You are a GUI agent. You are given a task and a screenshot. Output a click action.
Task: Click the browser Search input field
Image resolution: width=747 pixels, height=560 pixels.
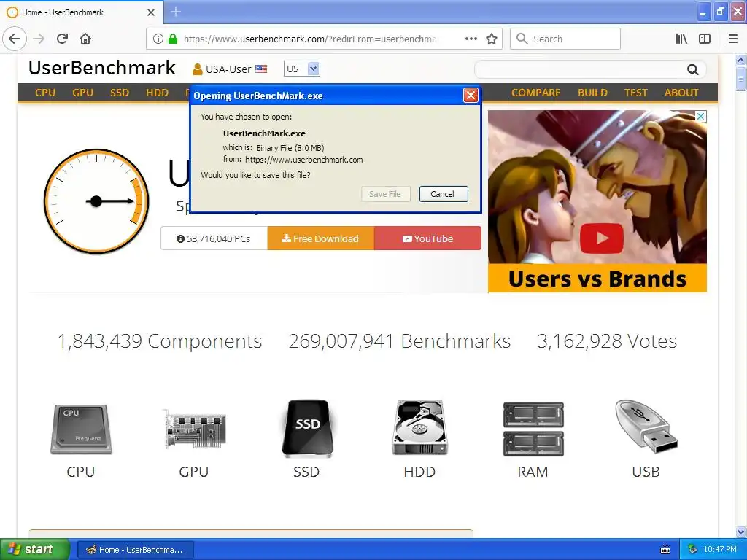coord(565,39)
